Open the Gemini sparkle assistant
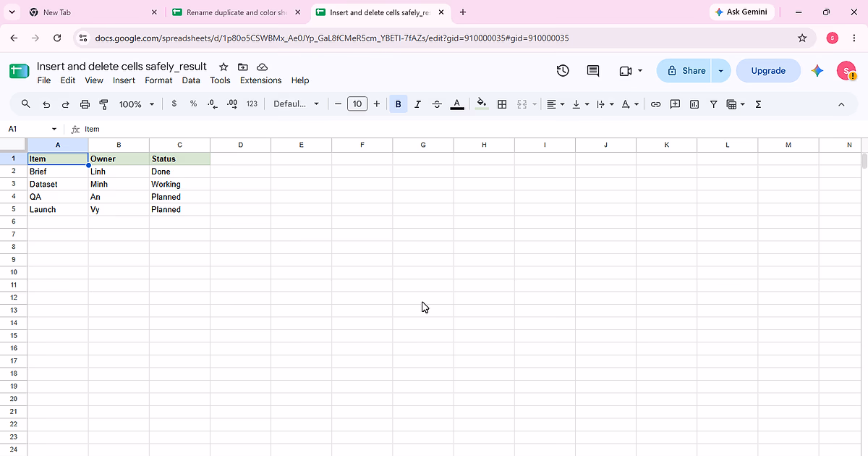Screen dimensions: 868x456 coord(817,70)
